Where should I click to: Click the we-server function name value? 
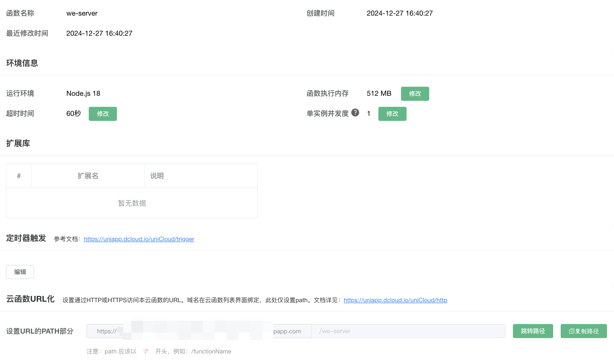point(82,13)
